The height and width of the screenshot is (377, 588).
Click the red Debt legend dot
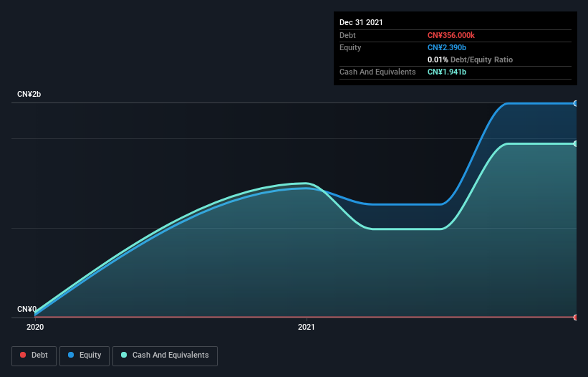click(x=23, y=355)
